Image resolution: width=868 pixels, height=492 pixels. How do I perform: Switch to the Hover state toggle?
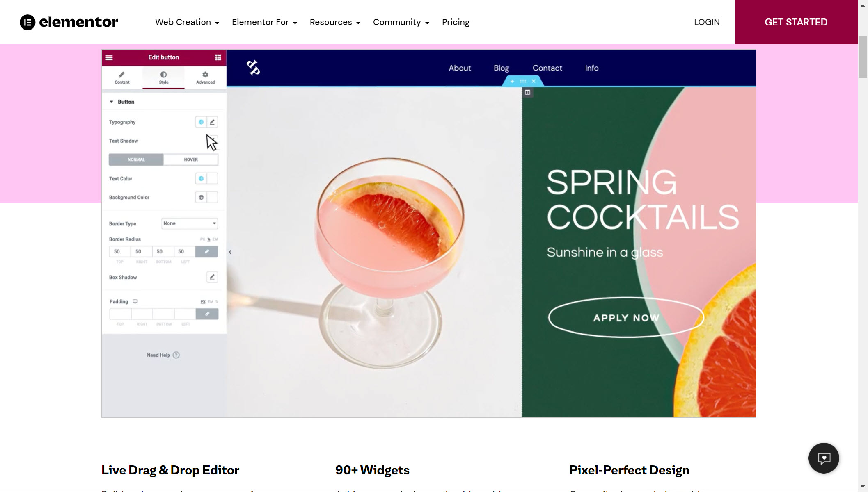(x=191, y=160)
